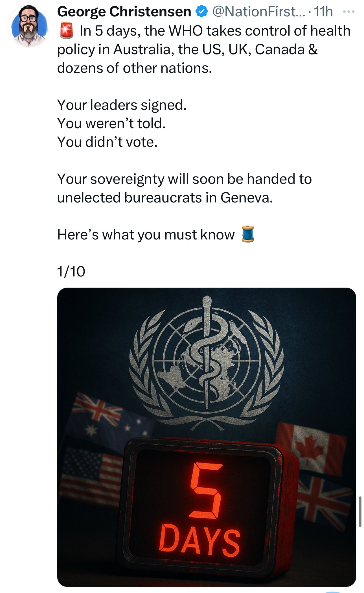Click the 11h timestamp
Image resolution: width=364 pixels, height=593 pixels.
pos(323,12)
